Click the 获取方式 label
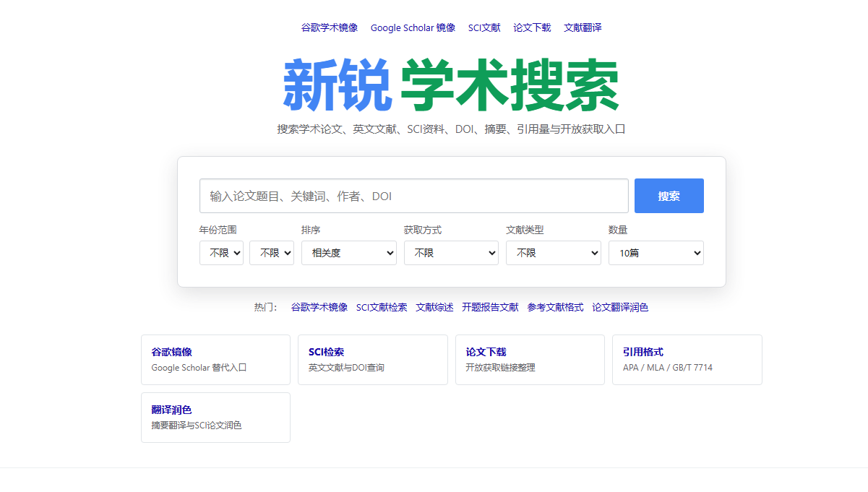This screenshot has width=868, height=492. [423, 230]
